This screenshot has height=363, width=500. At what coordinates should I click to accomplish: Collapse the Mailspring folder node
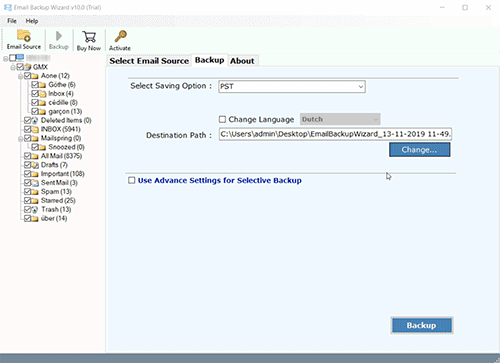[x=20, y=139]
